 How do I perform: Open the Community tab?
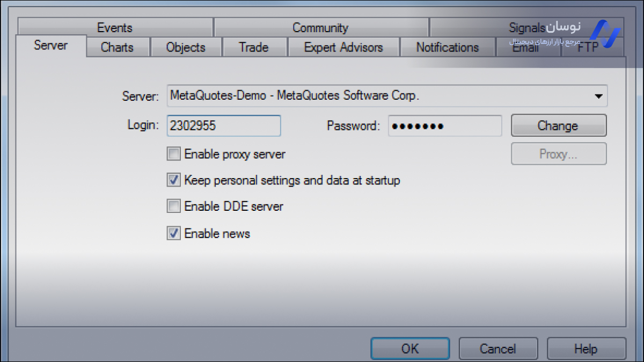coord(320,27)
